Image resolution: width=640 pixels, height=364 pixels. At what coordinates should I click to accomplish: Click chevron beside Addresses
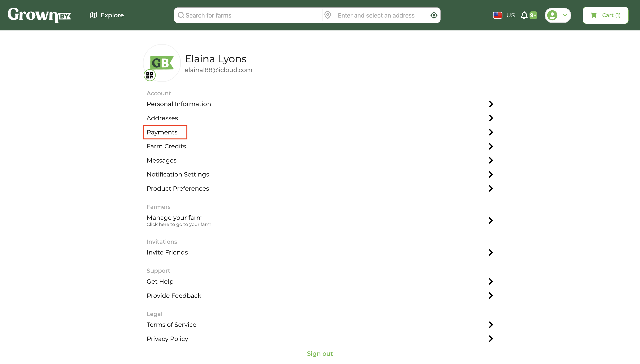491,118
